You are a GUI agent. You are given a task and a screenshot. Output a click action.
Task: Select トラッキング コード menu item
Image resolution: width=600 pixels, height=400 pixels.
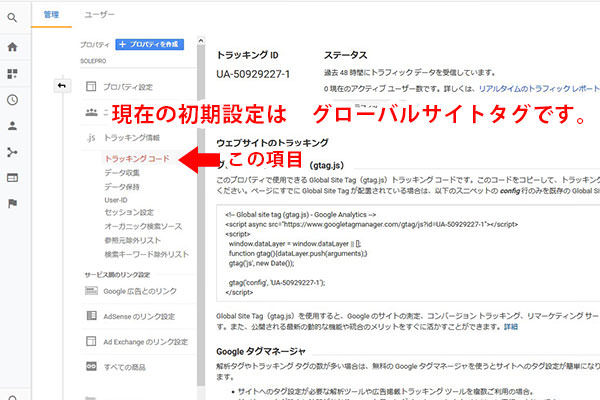(x=136, y=159)
